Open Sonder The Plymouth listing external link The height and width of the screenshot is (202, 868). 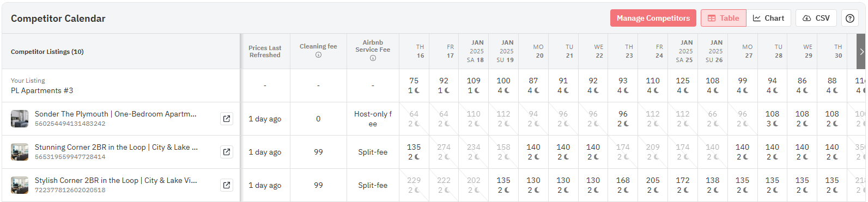226,119
